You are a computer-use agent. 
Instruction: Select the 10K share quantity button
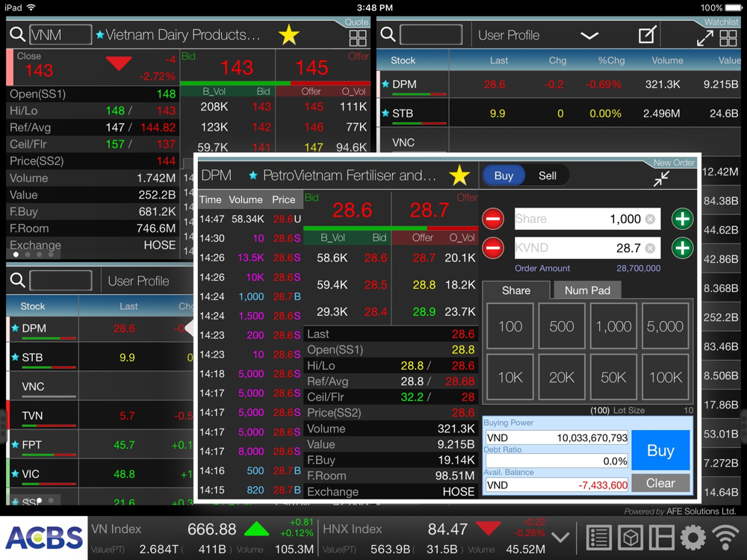click(x=510, y=377)
